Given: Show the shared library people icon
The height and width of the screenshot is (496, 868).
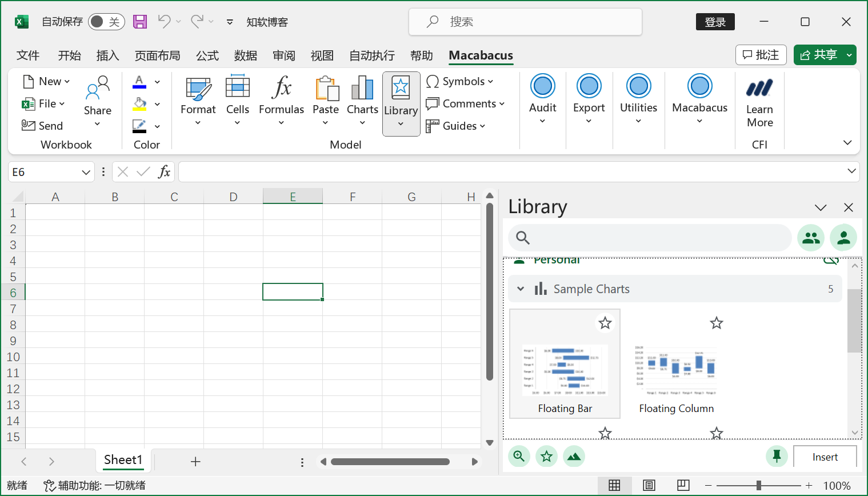Looking at the screenshot, I should click(811, 238).
